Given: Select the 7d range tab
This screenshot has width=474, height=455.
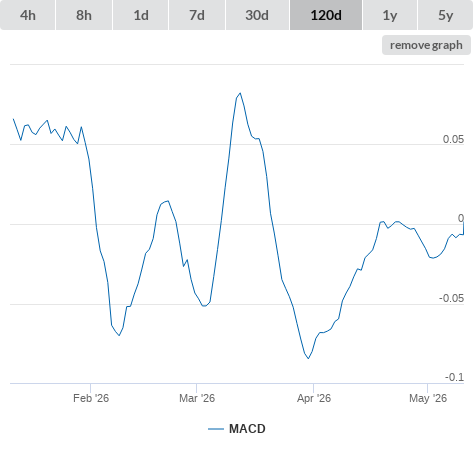Looking at the screenshot, I should pyautogui.click(x=197, y=15).
